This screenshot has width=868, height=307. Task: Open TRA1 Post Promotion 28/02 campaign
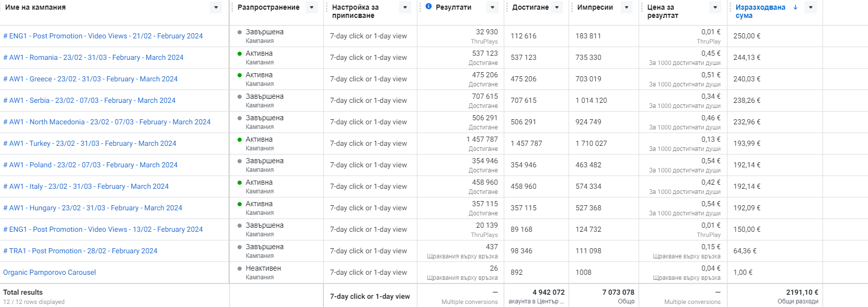[x=80, y=251]
